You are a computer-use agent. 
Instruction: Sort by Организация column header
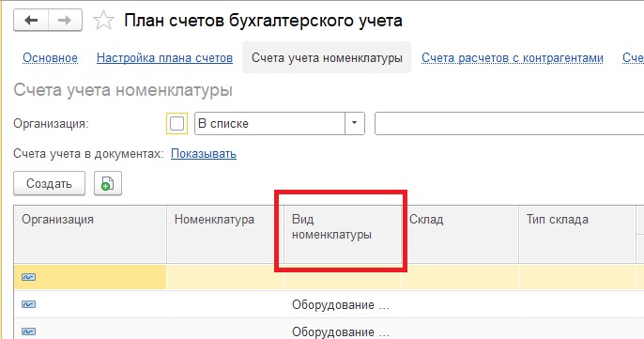tap(90, 234)
